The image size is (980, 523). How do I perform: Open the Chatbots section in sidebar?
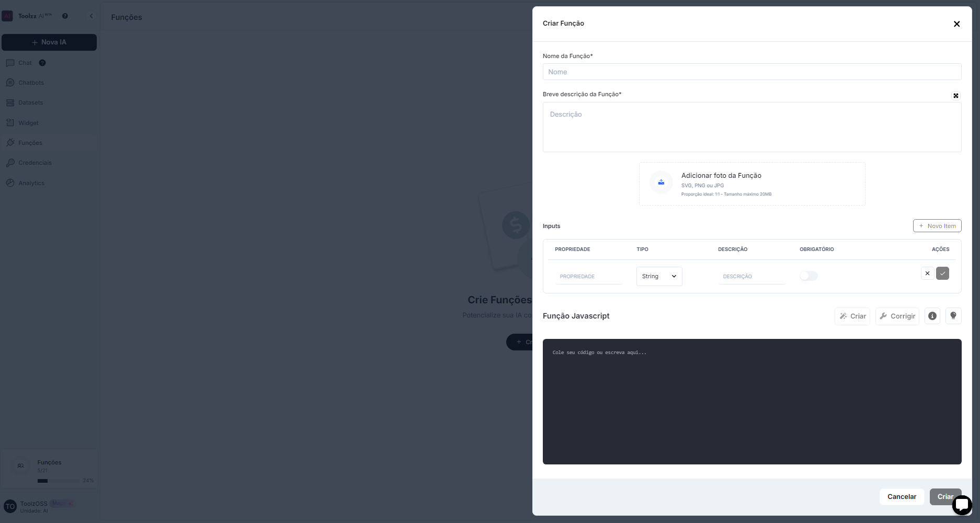[30, 83]
